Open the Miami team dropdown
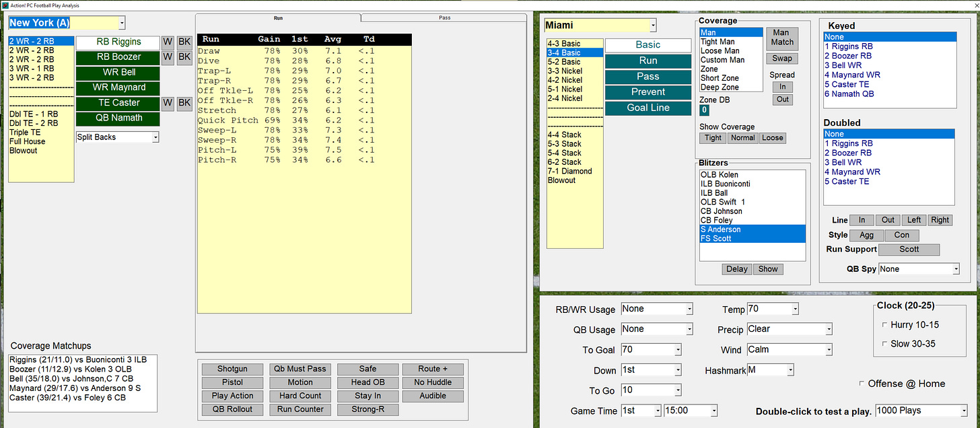 (652, 26)
